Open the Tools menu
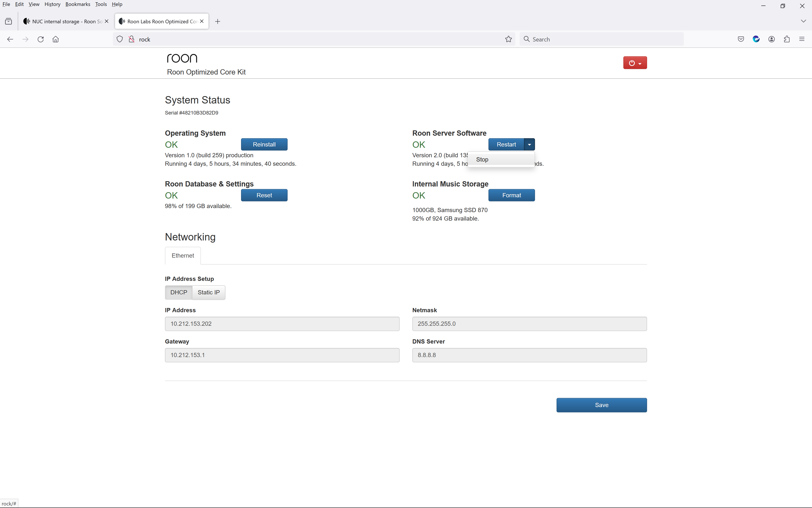 [x=101, y=4]
